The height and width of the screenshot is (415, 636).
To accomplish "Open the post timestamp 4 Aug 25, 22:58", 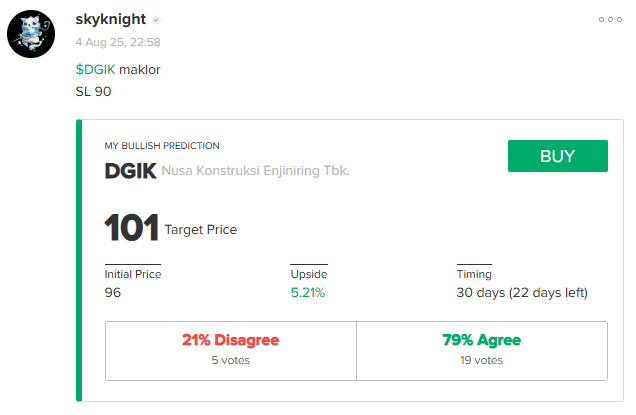I will pos(118,42).
